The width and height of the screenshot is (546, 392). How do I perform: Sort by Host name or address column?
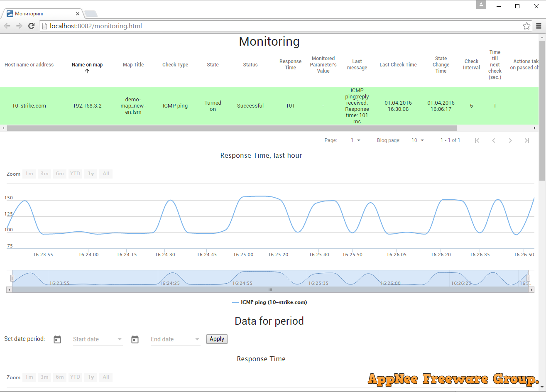tap(29, 65)
